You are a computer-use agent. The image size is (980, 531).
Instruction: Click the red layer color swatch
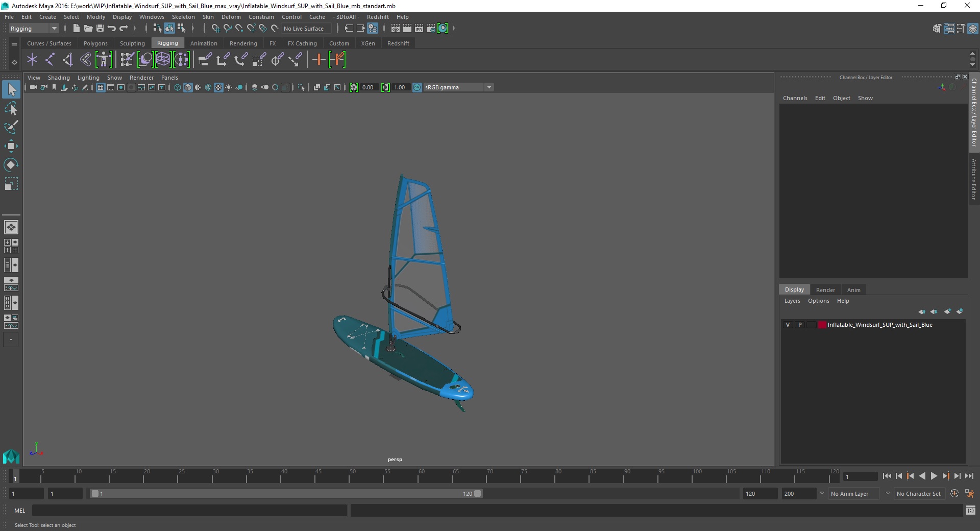822,325
